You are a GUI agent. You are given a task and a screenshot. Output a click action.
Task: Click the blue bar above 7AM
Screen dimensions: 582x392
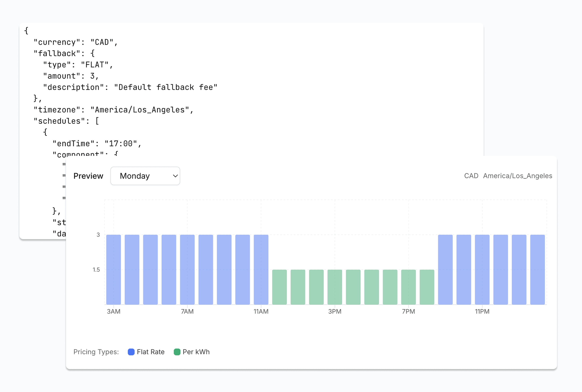pos(187,270)
